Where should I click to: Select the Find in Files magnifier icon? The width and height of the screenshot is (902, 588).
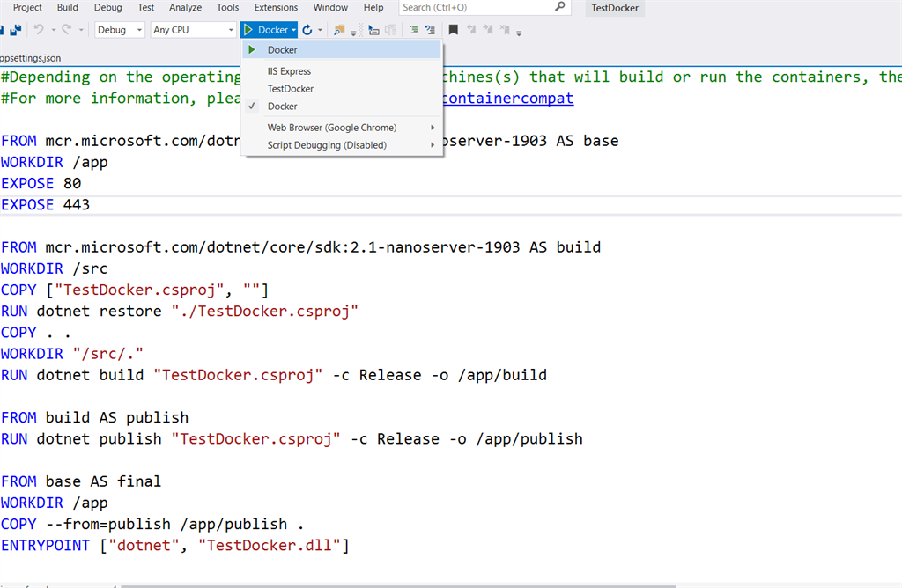339,30
